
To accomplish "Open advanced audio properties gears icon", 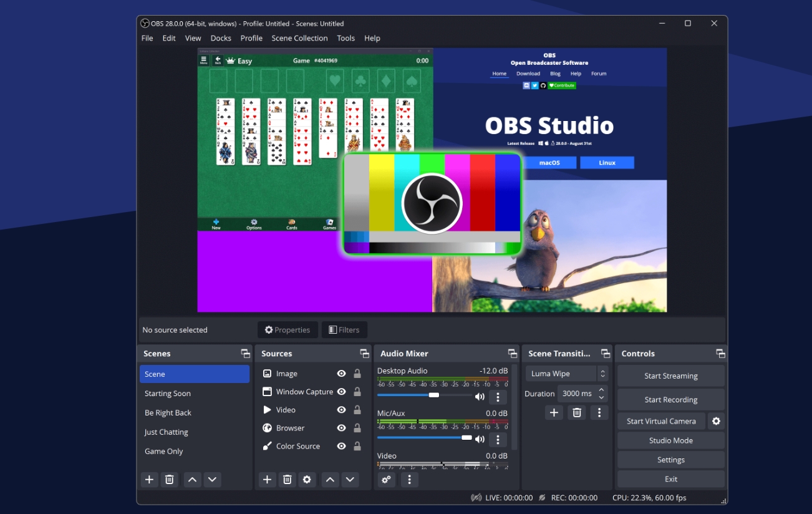I will point(387,480).
